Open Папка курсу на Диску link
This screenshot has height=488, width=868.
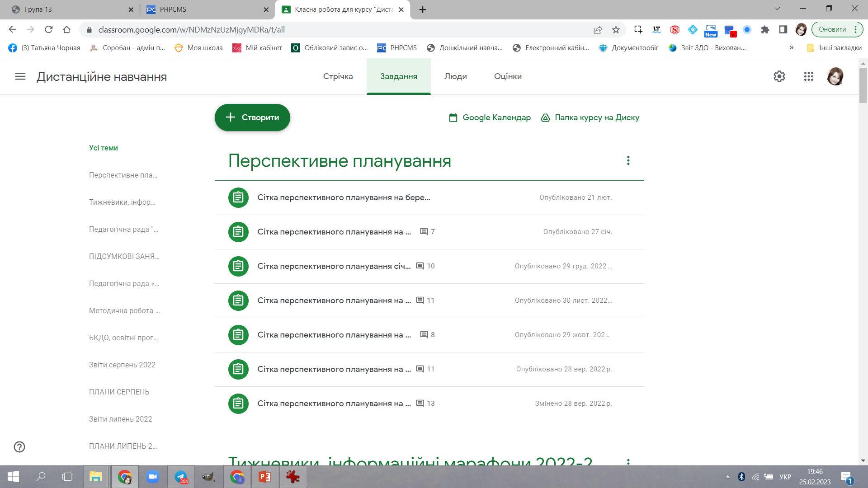tap(590, 117)
